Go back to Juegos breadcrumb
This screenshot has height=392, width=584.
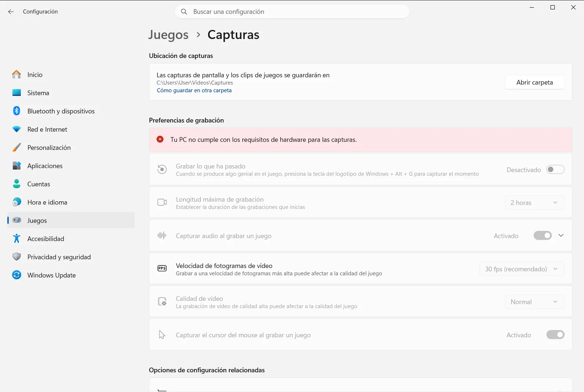(168, 35)
